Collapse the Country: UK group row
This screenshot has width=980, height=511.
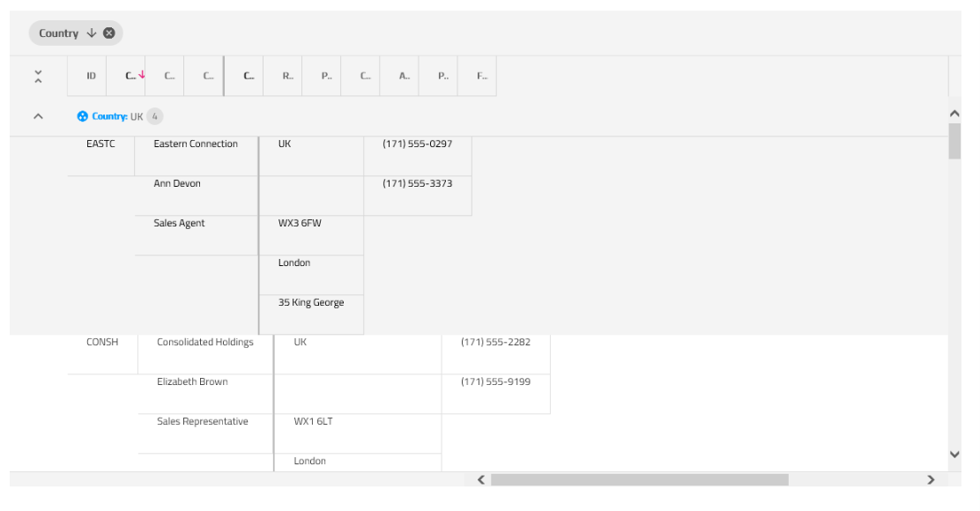pyautogui.click(x=38, y=116)
